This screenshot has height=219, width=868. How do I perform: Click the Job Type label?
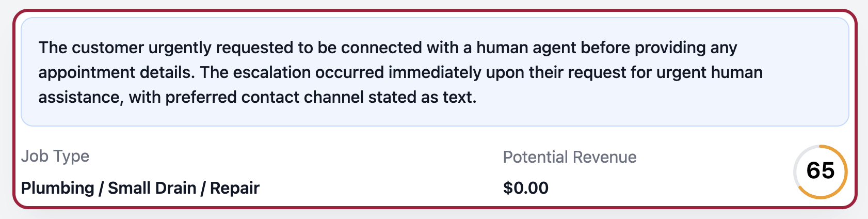click(55, 156)
